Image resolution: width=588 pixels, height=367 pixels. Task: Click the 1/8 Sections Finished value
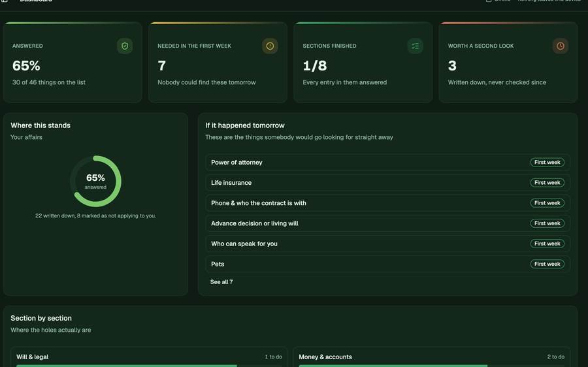point(315,65)
